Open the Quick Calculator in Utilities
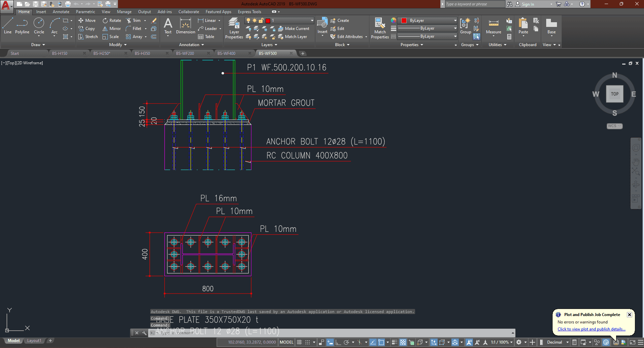The image size is (644, 348). point(509,37)
